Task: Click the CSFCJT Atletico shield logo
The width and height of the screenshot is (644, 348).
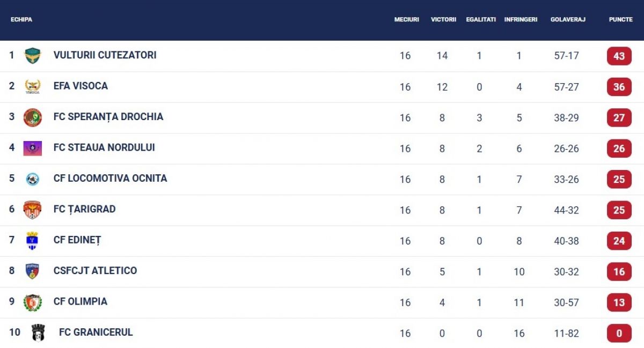Action: click(33, 271)
